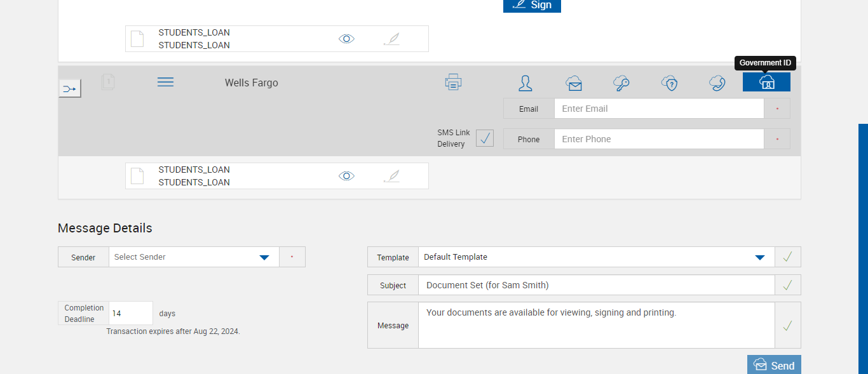
Task: Toggle the SMS Link Delivery checkbox
Action: tap(485, 138)
